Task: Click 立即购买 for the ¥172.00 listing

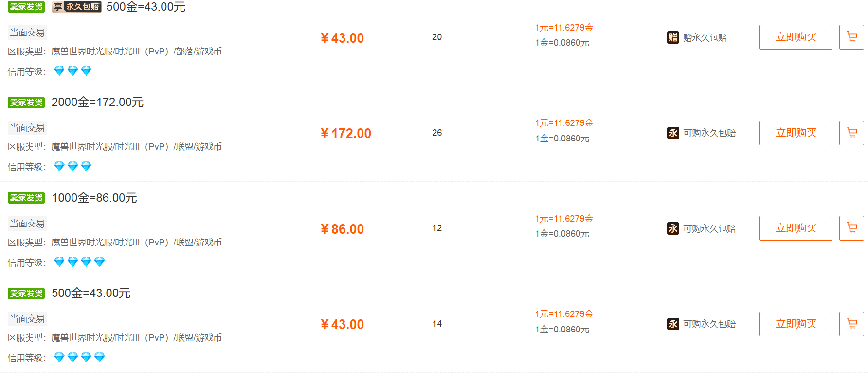Action: click(x=796, y=133)
